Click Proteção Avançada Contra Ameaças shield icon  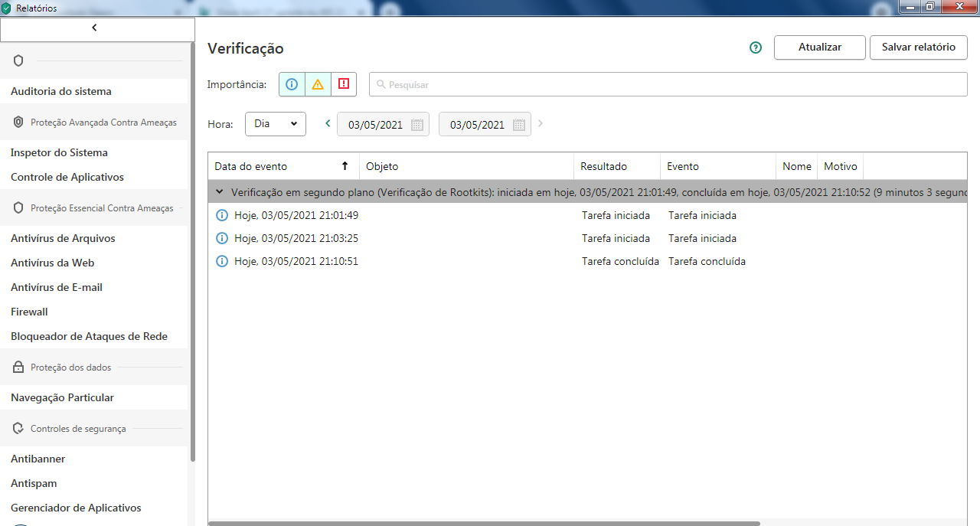point(18,122)
